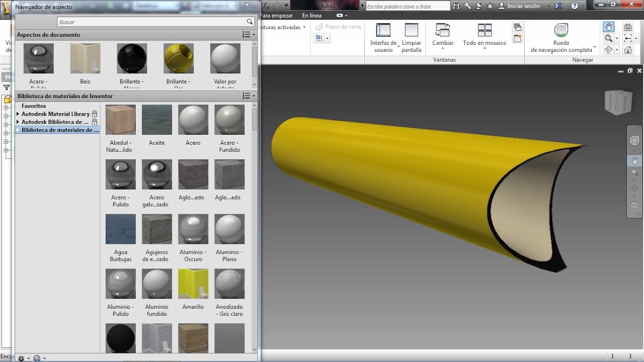Choose the Agua Burbujas material
The image size is (644, 362).
pos(121,229)
